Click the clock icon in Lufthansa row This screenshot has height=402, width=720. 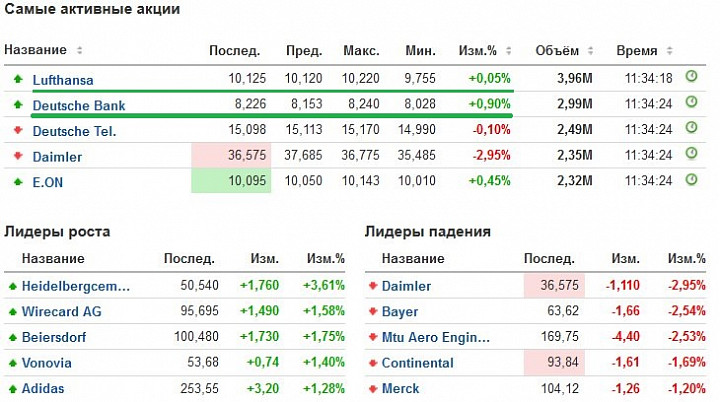point(691,76)
